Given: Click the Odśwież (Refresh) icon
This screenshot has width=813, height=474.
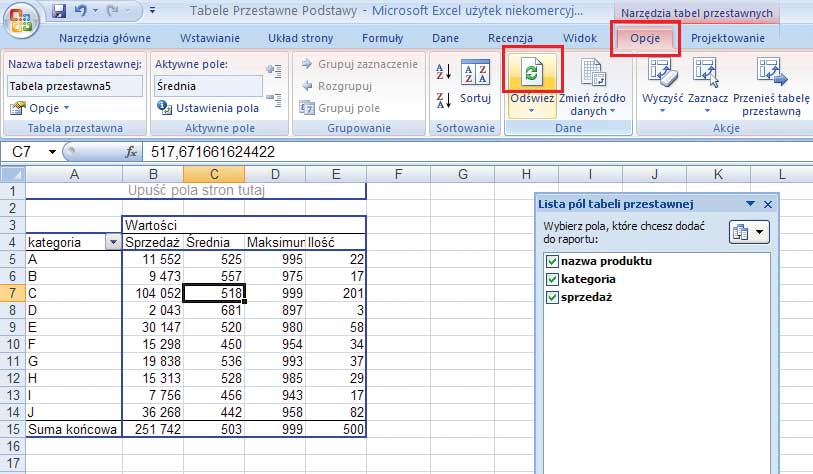Looking at the screenshot, I should 533,72.
